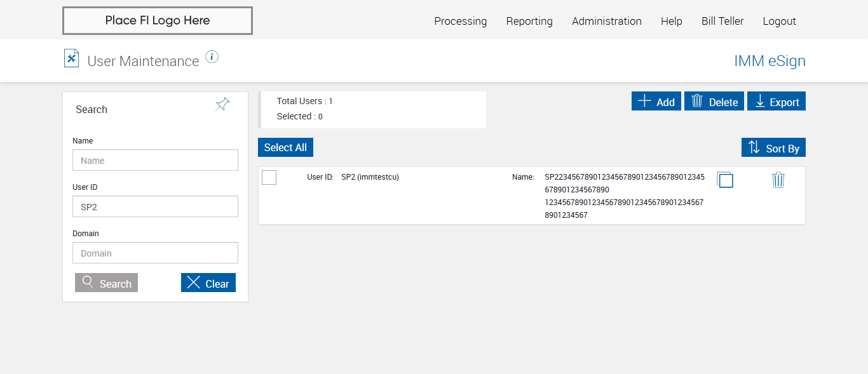Click the Logout link
Screen dimensions: 868x374
pyautogui.click(x=780, y=21)
